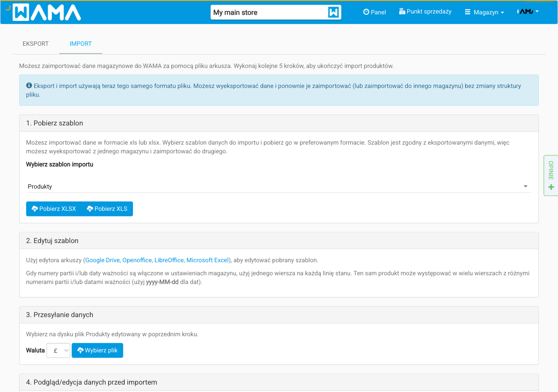The width and height of the screenshot is (558, 392).
Task: Click the WAMA logo in the header
Action: 47,12
